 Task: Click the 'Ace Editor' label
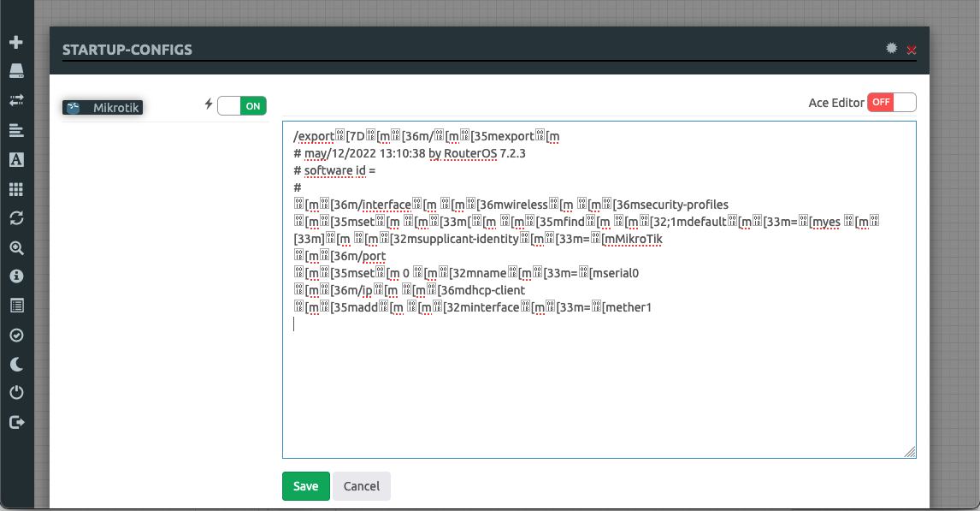point(836,103)
